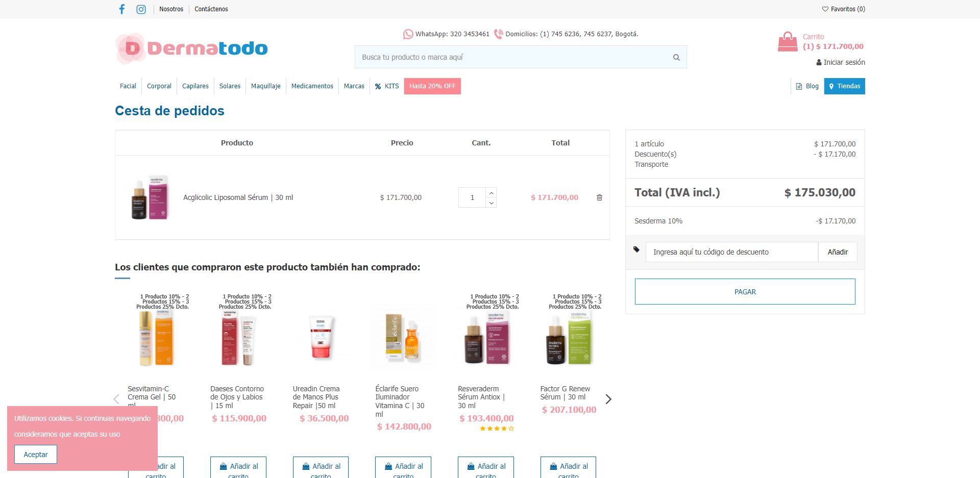
Task: Open Acglicolic Liposomal Sérum product thumbnail
Action: coord(150,197)
